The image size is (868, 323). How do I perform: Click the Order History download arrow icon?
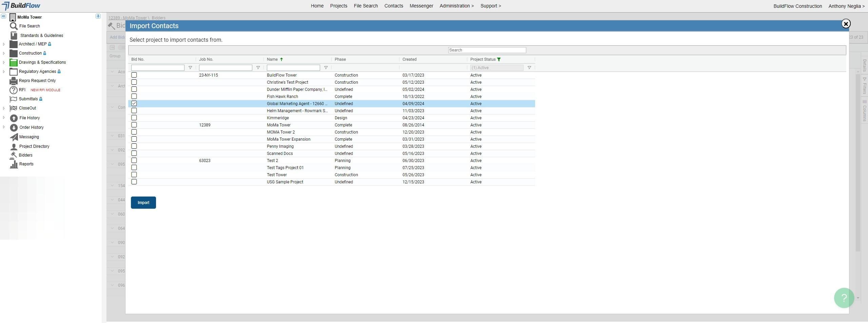14,127
